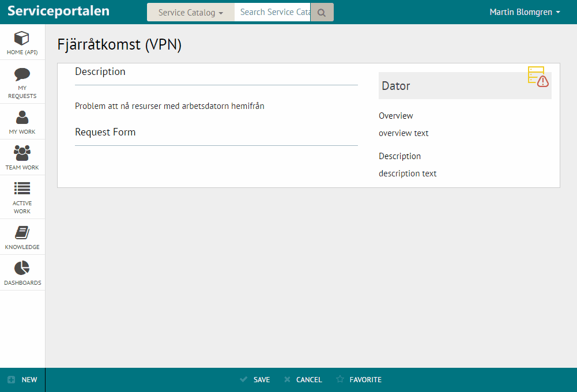Click the left Description section heading
The image size is (577, 392).
point(100,71)
